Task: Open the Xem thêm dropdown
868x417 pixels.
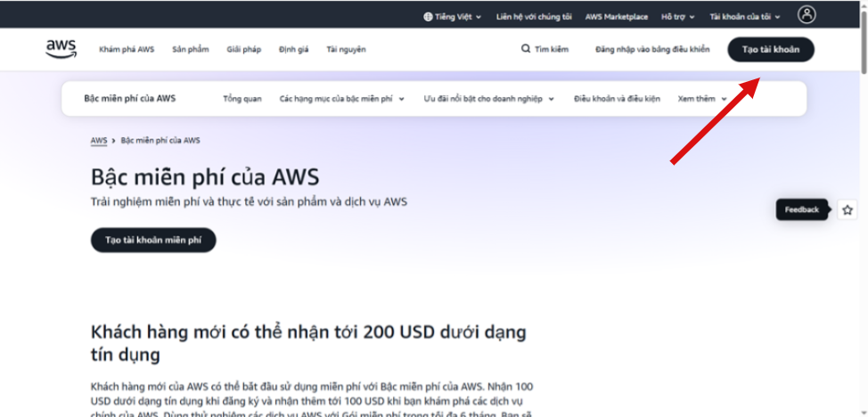Action: pyautogui.click(x=702, y=99)
